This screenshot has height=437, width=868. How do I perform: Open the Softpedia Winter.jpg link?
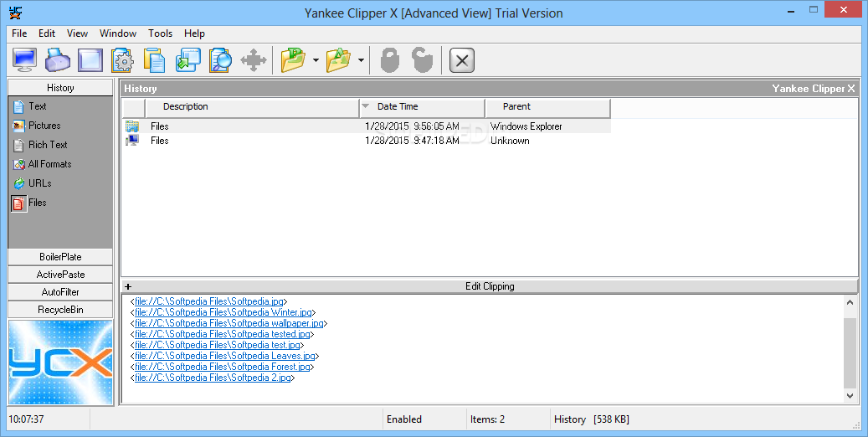(x=223, y=312)
